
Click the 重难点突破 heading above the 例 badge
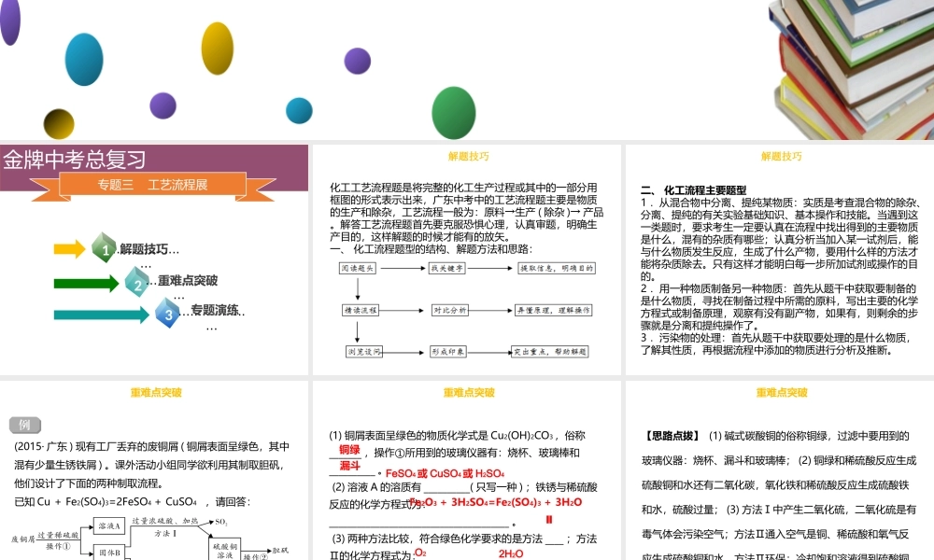[155, 393]
